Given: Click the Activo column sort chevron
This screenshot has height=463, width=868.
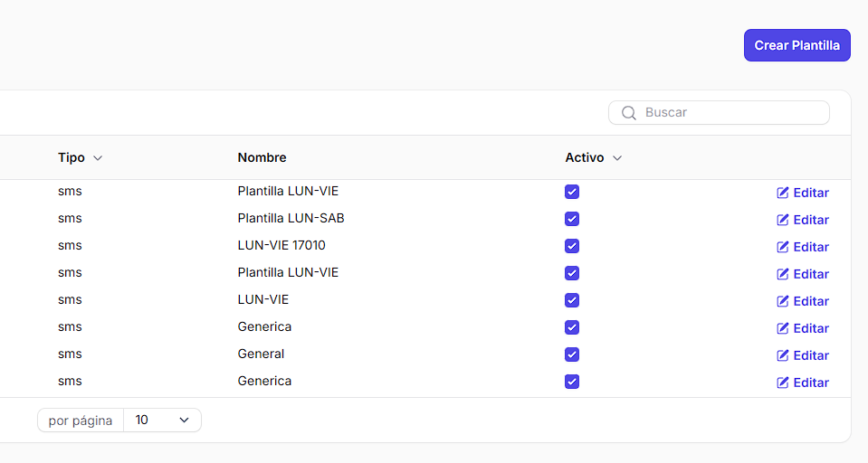Looking at the screenshot, I should [x=617, y=158].
